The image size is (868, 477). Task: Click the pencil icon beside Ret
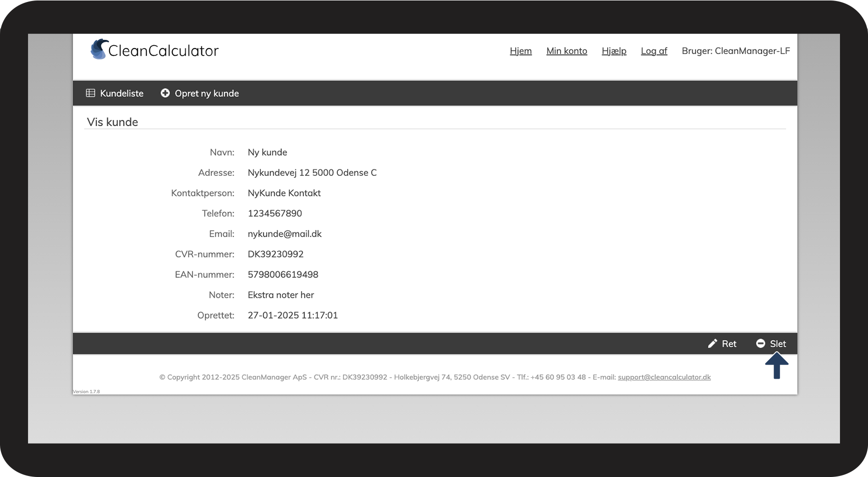[712, 343]
